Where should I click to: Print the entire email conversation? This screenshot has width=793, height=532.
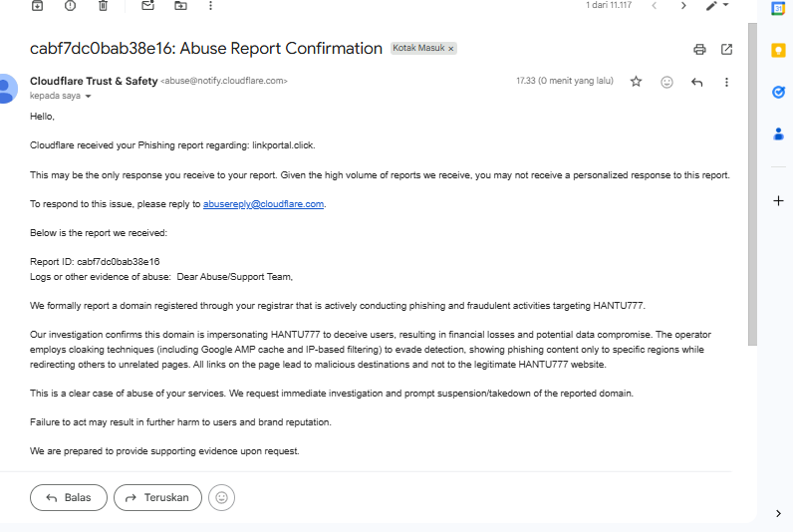coord(699,49)
